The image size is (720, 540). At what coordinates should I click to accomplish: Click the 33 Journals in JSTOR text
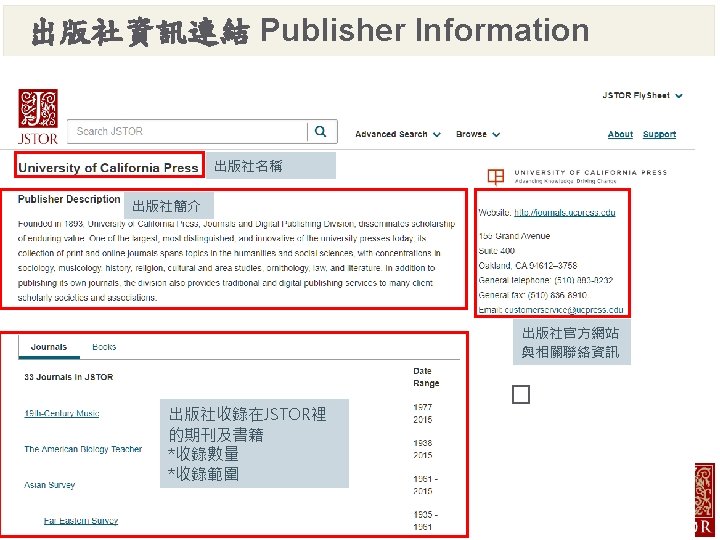(68, 377)
